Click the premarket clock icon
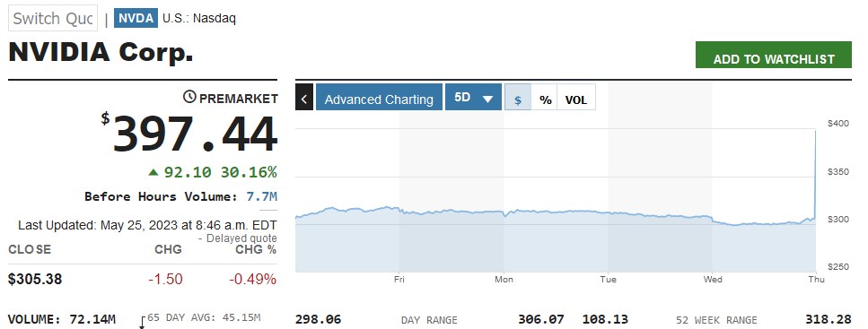The height and width of the screenshot is (329, 868). point(189,98)
